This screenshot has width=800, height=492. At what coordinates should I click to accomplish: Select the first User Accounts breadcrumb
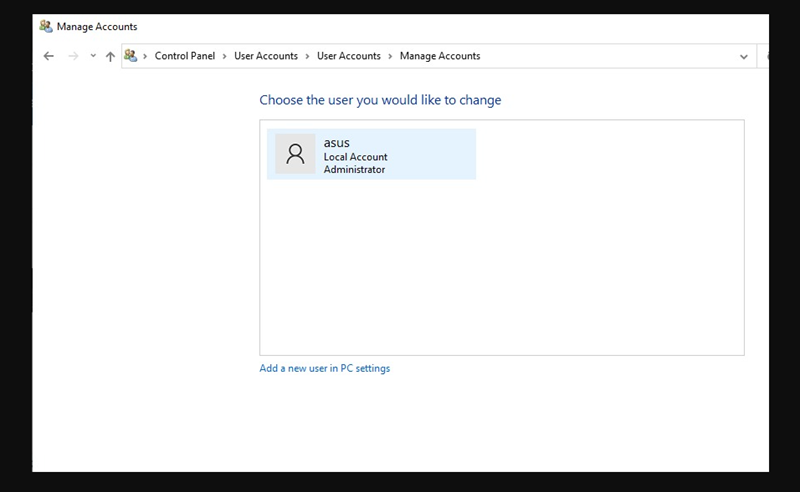pyautogui.click(x=266, y=56)
